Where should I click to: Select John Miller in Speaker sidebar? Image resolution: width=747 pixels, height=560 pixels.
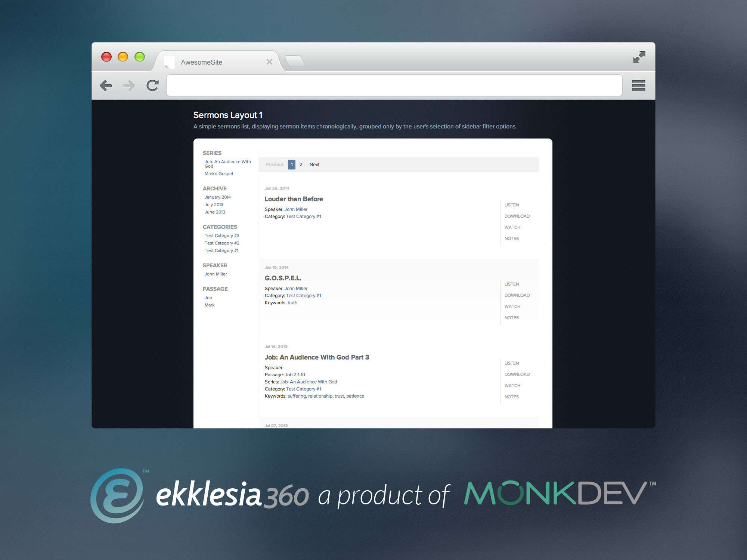pyautogui.click(x=216, y=274)
